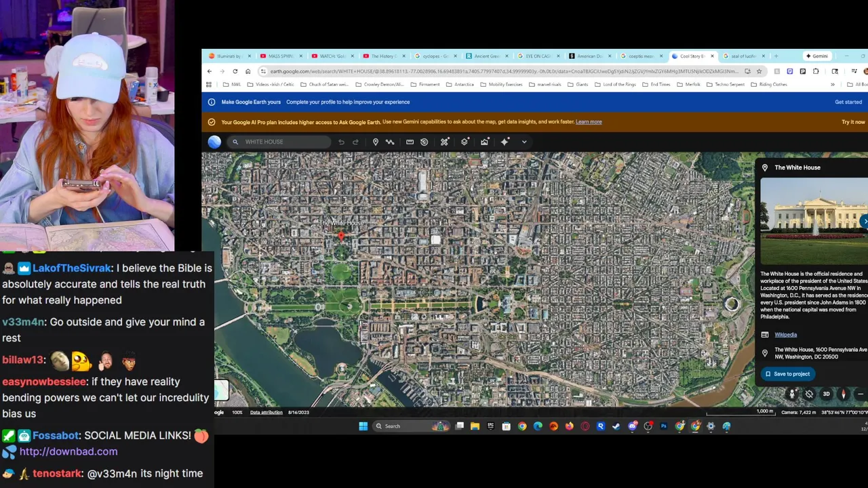Open the NWL bookmarks folder
Screen dimensions: 868x488
point(232,85)
